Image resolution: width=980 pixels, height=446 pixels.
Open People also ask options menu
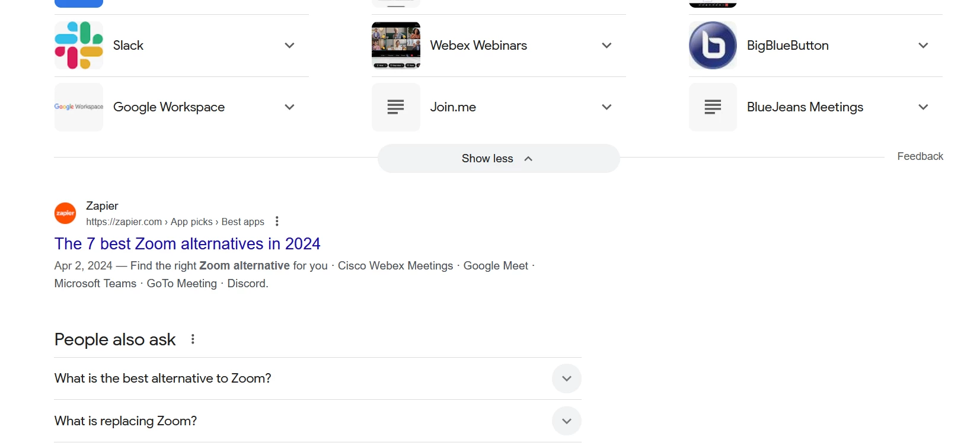click(193, 339)
